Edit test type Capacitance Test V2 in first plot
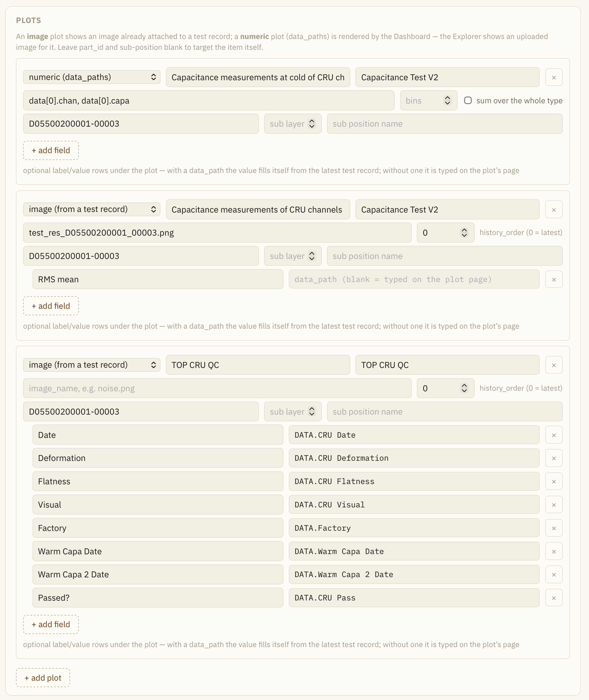 click(x=447, y=77)
